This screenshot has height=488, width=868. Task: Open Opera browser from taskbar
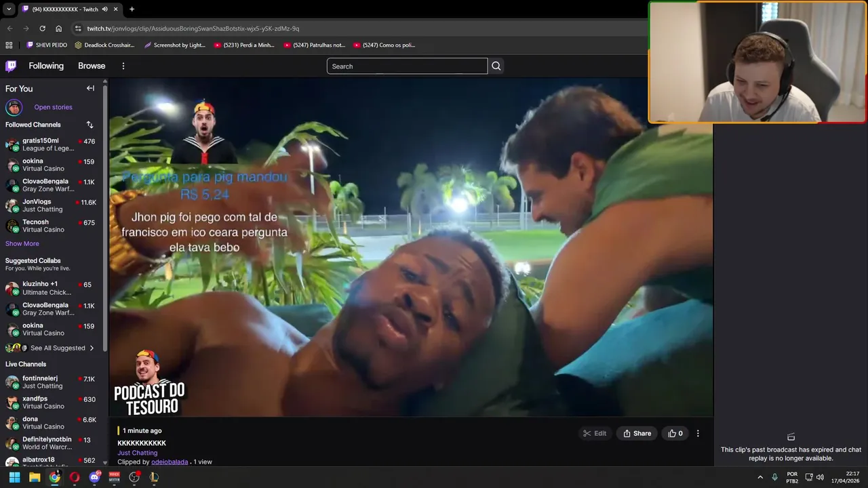[x=75, y=477]
